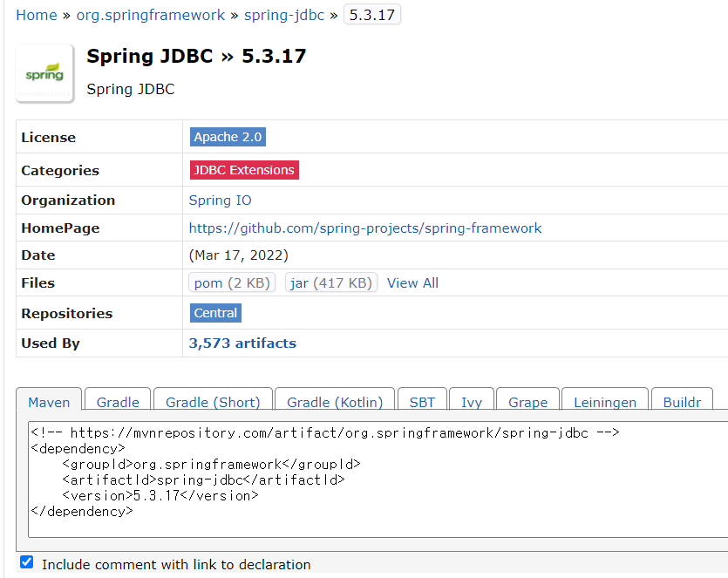The height and width of the screenshot is (578, 728).
Task: Download the pom (2 KB) file
Action: pyautogui.click(x=232, y=282)
